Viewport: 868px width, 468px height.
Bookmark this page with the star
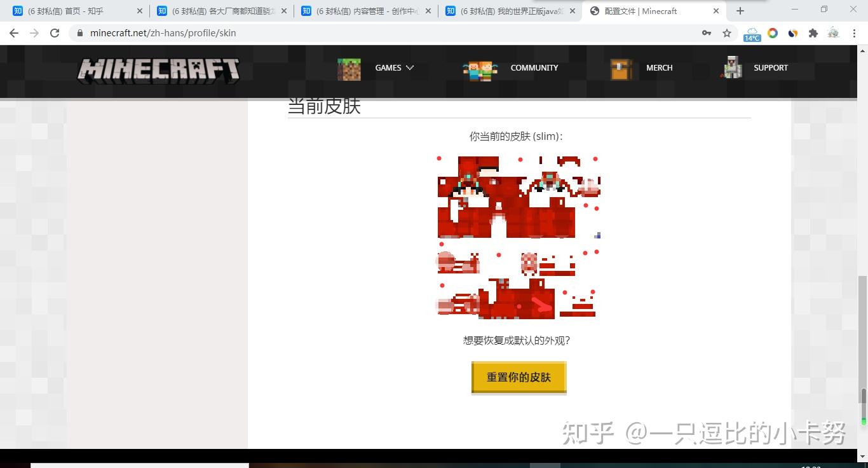coord(727,33)
